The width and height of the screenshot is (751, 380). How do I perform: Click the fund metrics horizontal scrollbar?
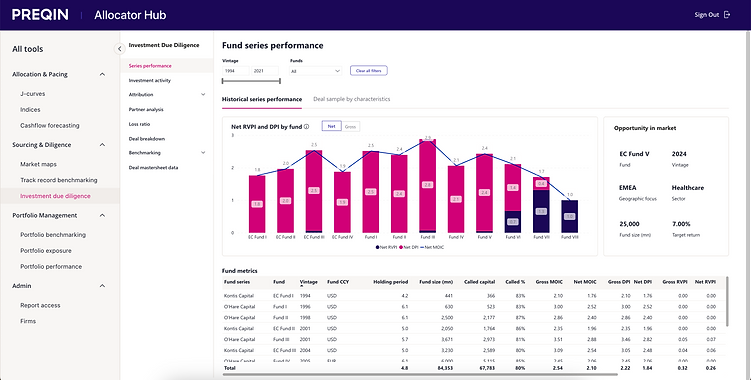[x=420, y=375]
